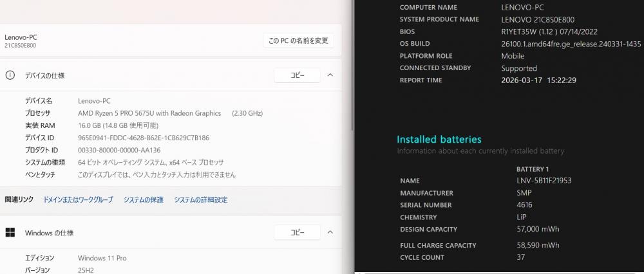
Task: Copy device specifications with コピー button
Action: click(297, 75)
